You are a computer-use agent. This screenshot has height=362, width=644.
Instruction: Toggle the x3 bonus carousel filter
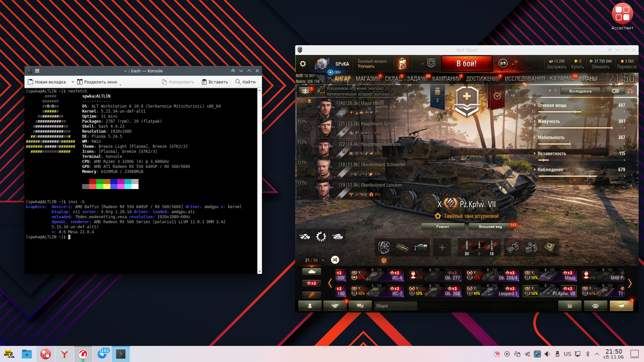pos(311,283)
